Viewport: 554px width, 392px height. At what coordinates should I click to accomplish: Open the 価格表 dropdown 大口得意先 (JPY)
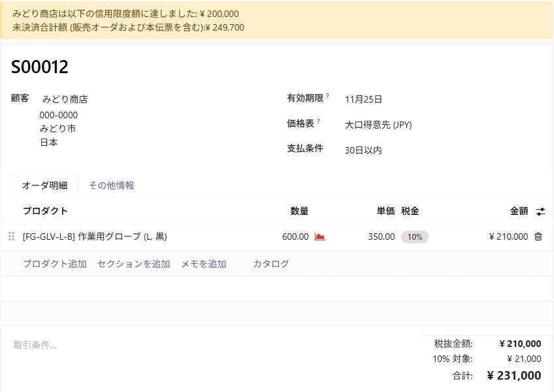click(x=378, y=125)
